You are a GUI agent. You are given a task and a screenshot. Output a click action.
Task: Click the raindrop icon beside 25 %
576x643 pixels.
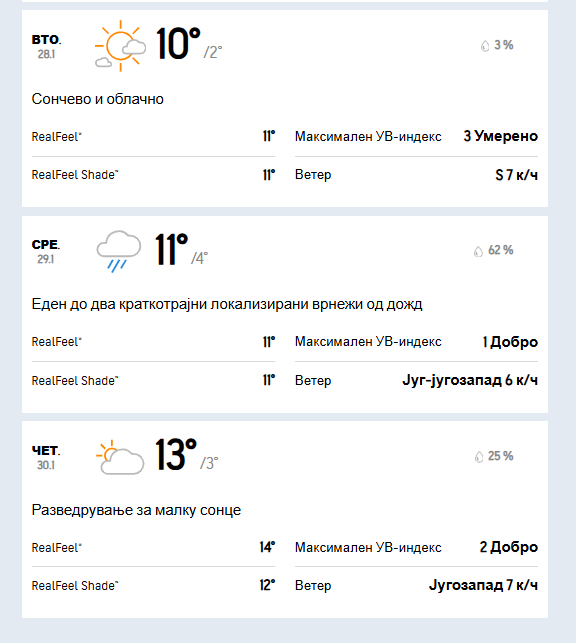point(479,456)
